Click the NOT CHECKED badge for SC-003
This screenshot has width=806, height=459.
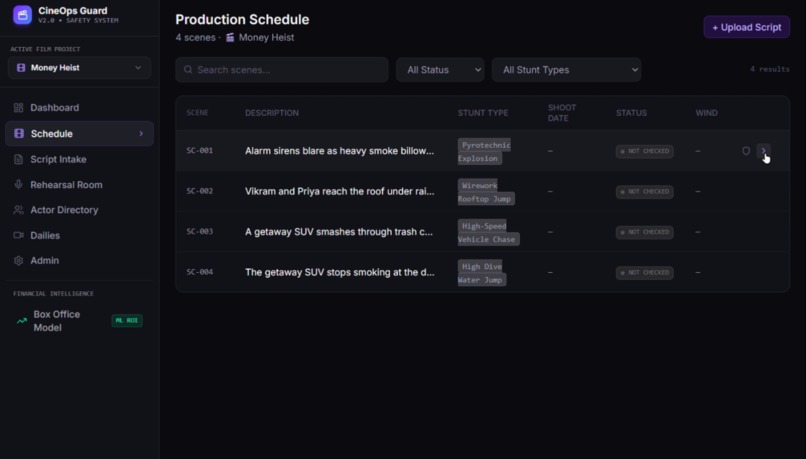pos(645,232)
